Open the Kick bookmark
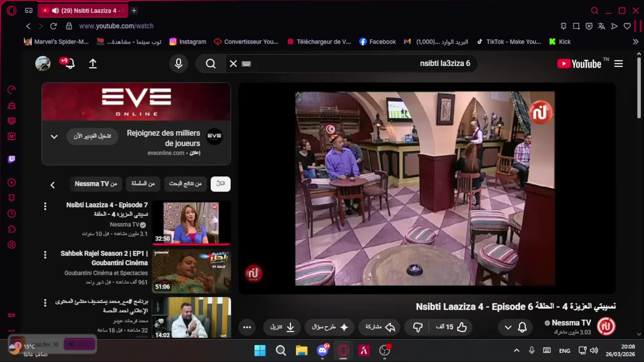This screenshot has width=644, height=362. [x=559, y=42]
